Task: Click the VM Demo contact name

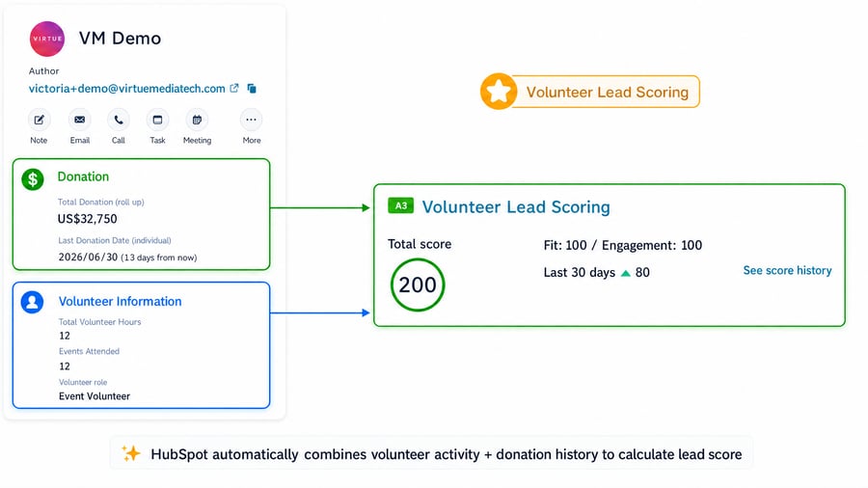Action: [x=120, y=39]
